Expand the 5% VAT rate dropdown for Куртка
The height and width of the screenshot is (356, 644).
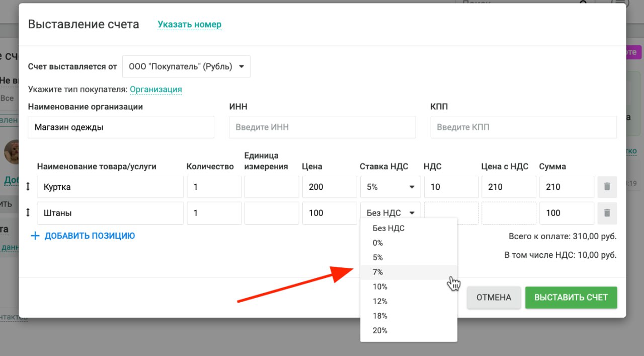click(390, 187)
